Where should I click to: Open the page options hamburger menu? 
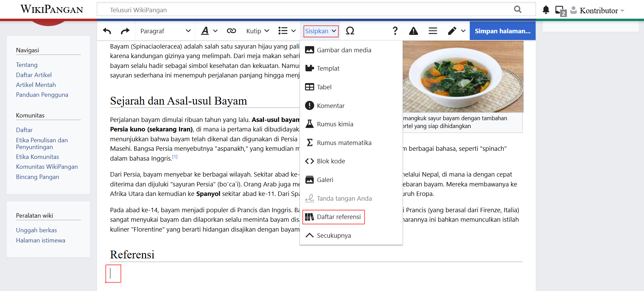432,31
